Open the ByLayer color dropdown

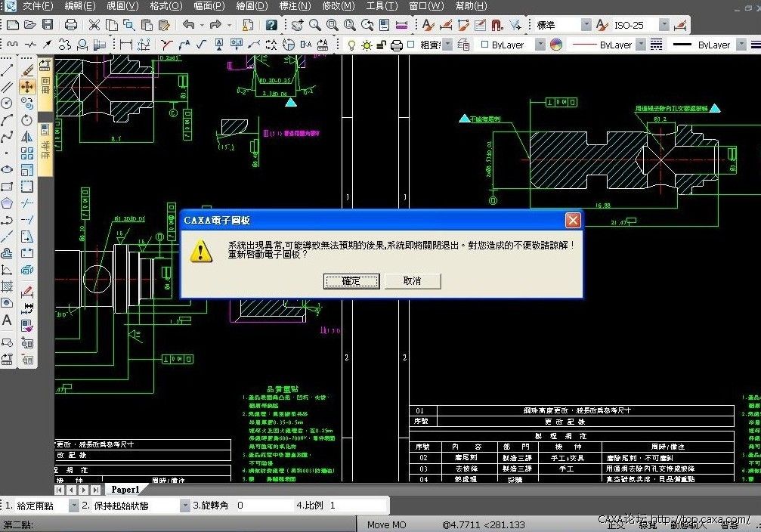tap(540, 45)
